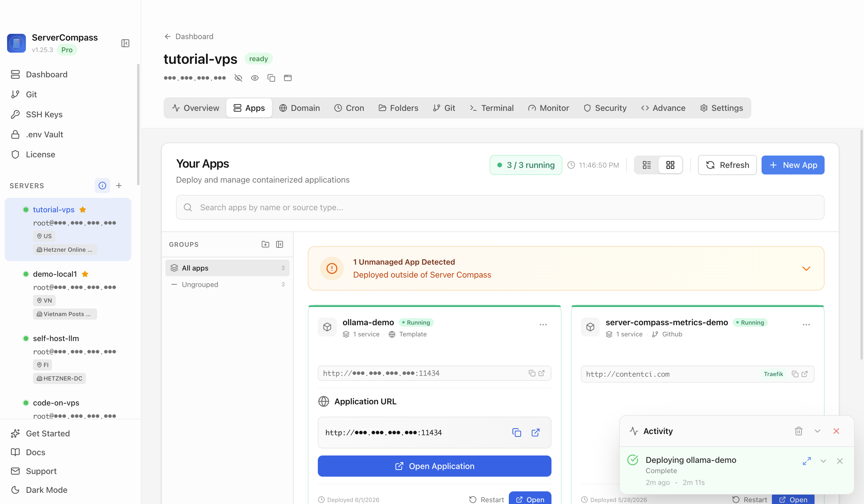
Task: Reveal the server IP address (eye icon)
Action: click(255, 78)
